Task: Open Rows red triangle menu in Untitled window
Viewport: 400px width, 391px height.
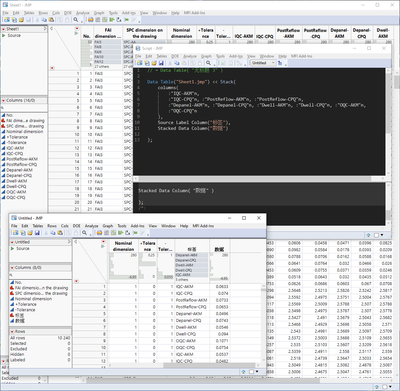Action: (x=13, y=332)
